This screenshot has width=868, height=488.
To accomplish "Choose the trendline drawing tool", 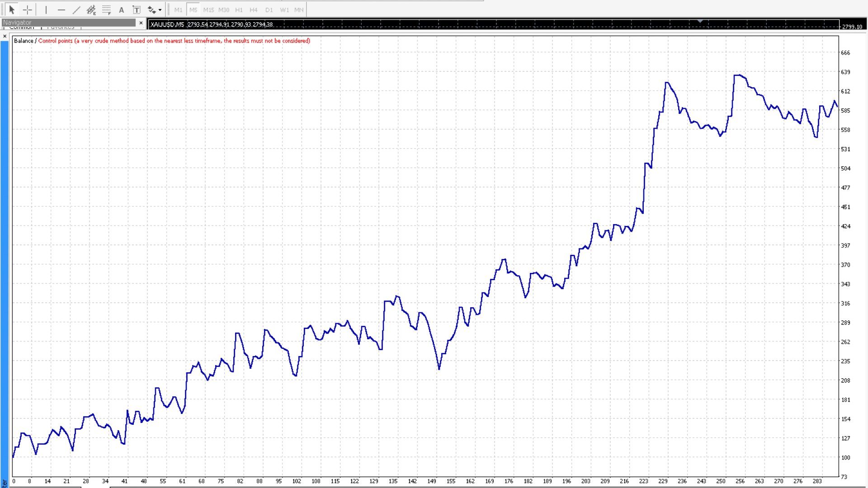I will (76, 9).
